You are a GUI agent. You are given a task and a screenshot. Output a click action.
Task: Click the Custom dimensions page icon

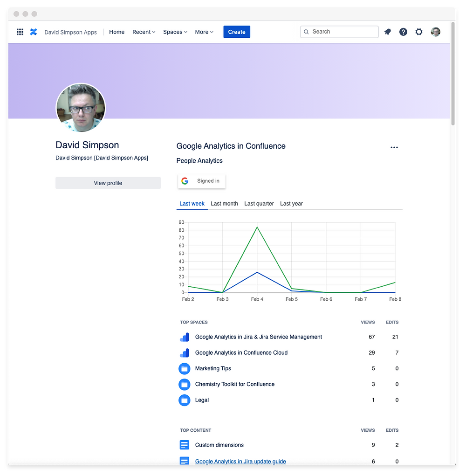pos(185,445)
